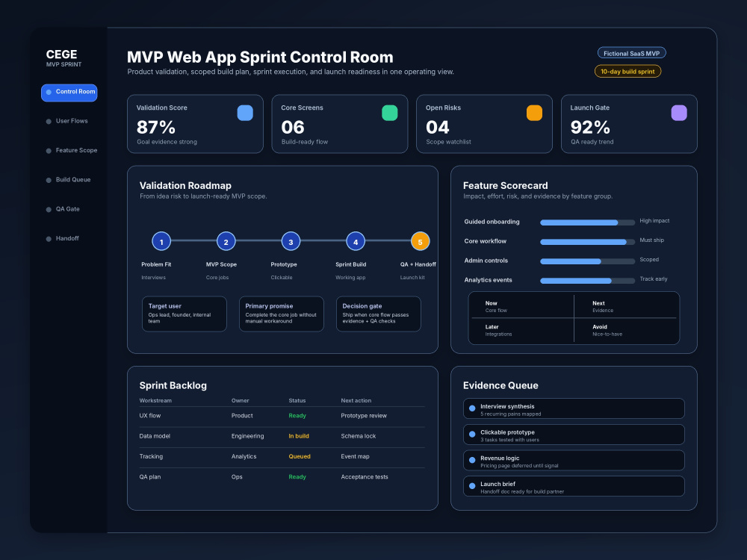Screen dimensions: 747x560
Task: Click the Workstream column header
Action: pos(155,401)
